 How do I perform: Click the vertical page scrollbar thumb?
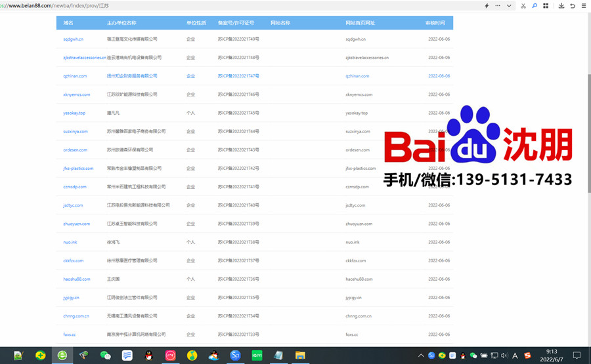pyautogui.click(x=589, y=133)
